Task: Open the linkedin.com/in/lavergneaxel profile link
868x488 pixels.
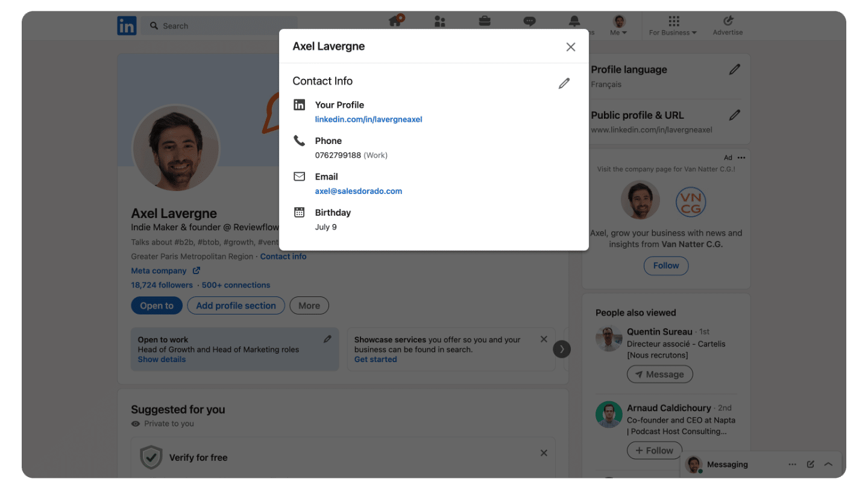Action: (x=369, y=119)
